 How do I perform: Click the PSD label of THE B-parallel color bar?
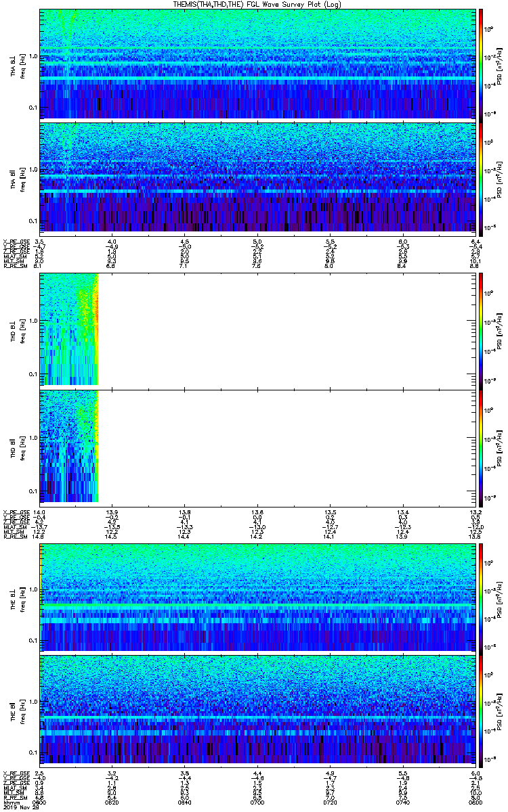pos(500,710)
